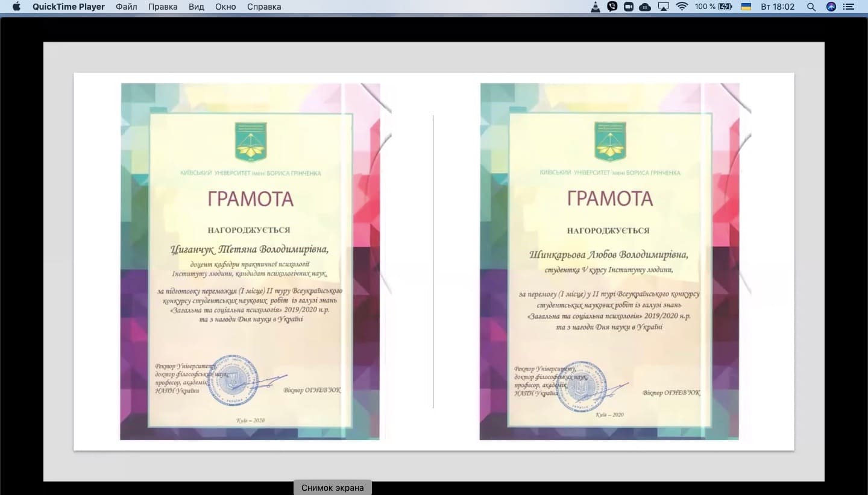Image resolution: width=868 pixels, height=495 pixels.
Task: Open the date and time menu
Action: click(x=778, y=7)
